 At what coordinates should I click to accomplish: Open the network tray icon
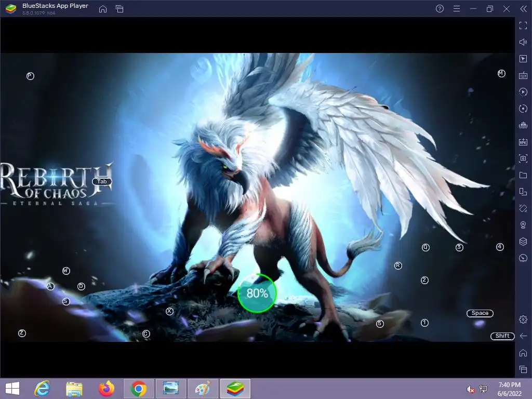[x=483, y=389]
